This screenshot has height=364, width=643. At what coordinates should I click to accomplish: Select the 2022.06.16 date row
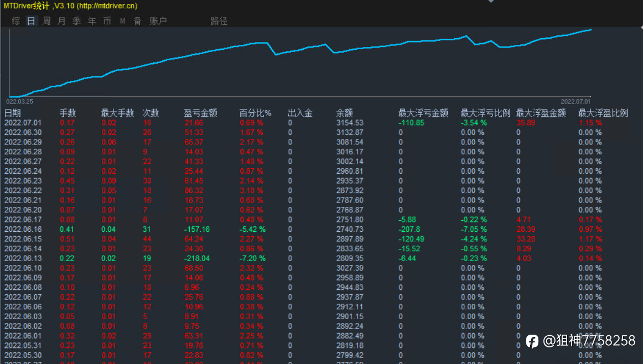tap(23, 229)
